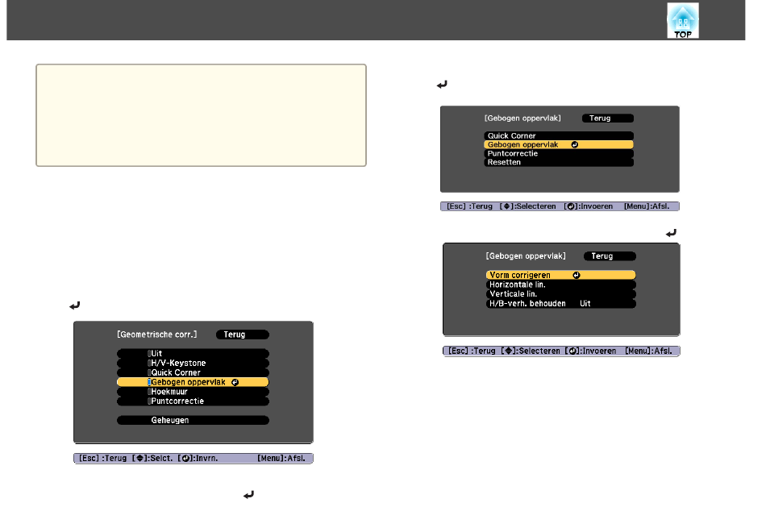Toggle H/B-verh. behouden setting
The height and width of the screenshot is (532, 766).
(x=560, y=304)
